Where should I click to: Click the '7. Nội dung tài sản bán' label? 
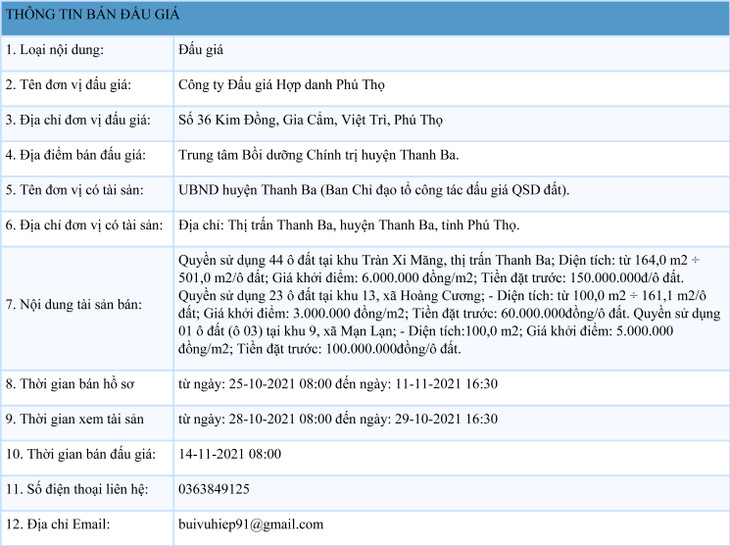click(73, 304)
